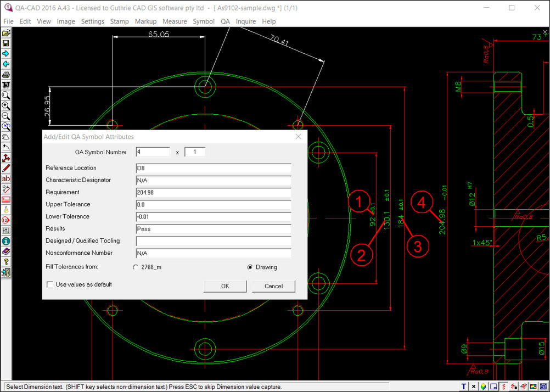Open the Inquire menu

point(246,21)
